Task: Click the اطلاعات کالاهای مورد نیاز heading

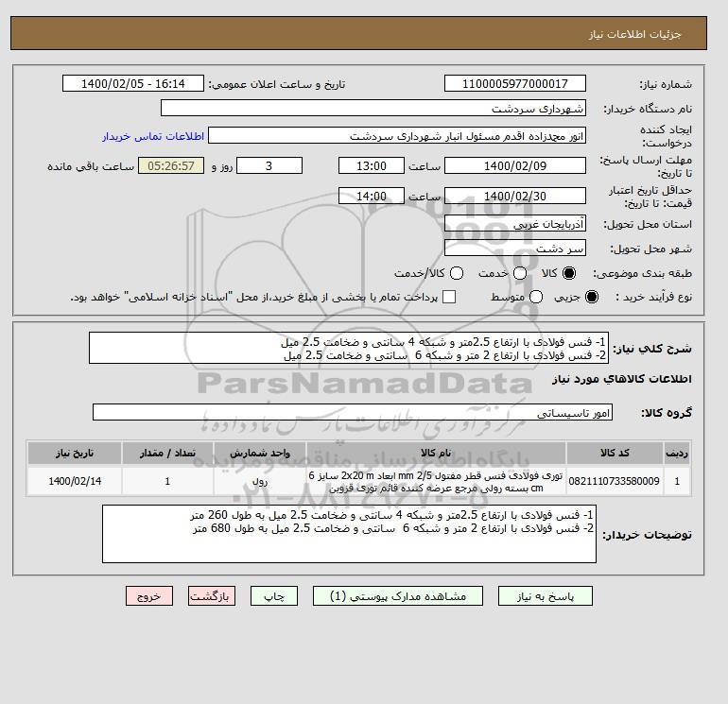Action: [622, 379]
